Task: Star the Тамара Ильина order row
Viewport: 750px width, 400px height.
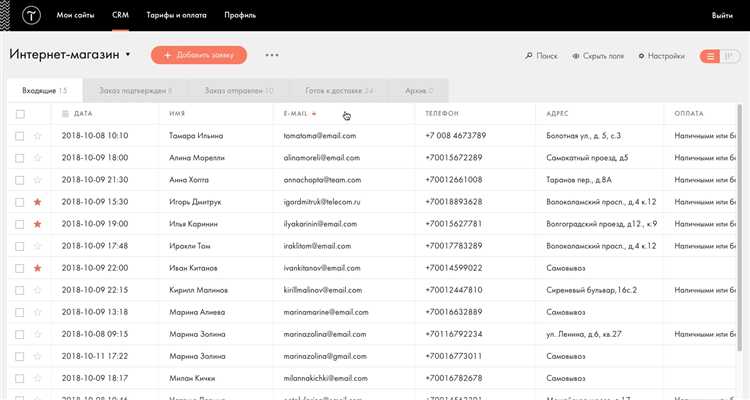Action: (37, 136)
